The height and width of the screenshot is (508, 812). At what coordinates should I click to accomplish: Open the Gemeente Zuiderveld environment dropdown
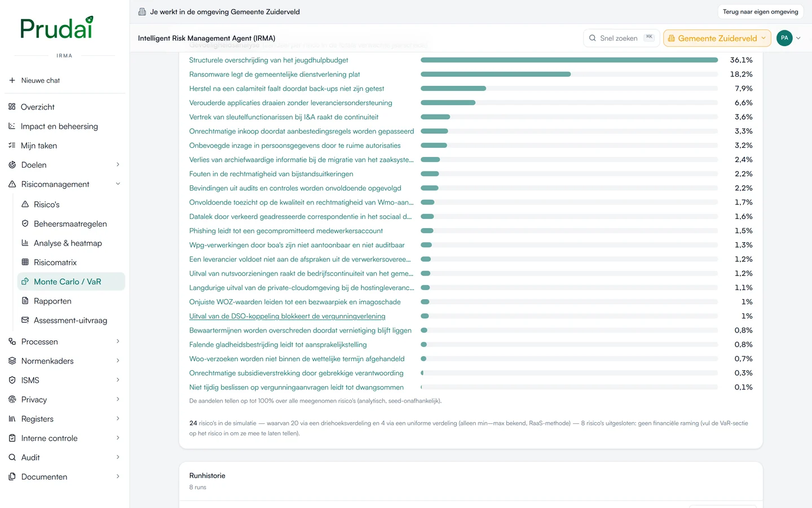tap(717, 38)
